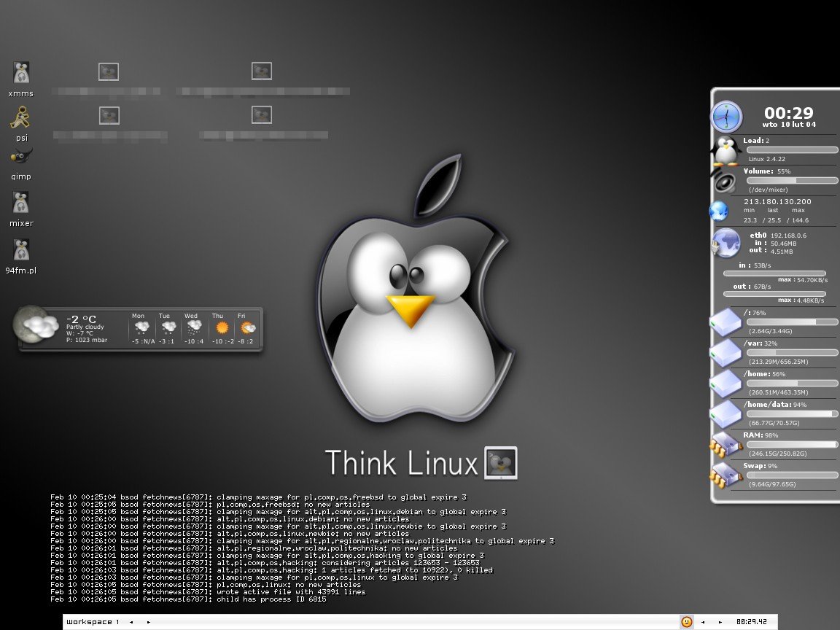Click the Think Linux wallpaper caption
Screen dimensions: 840x630
coord(401,463)
